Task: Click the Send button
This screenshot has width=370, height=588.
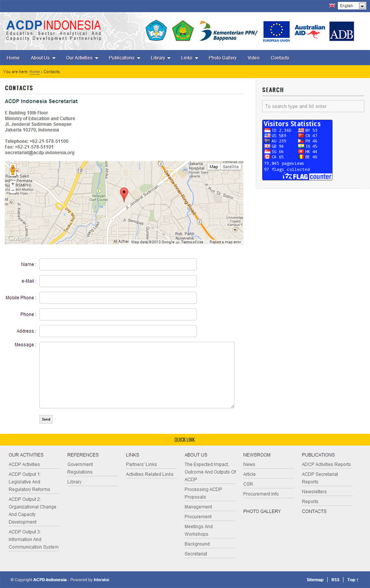Action: point(46,419)
